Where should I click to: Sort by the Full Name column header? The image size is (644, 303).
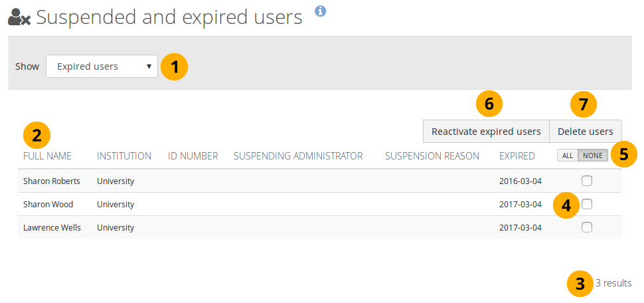pos(47,156)
